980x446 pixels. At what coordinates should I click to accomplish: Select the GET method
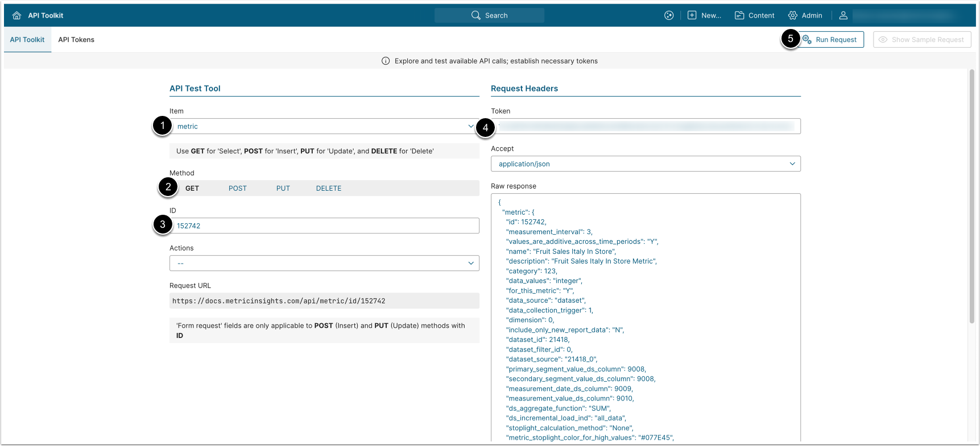click(x=192, y=189)
